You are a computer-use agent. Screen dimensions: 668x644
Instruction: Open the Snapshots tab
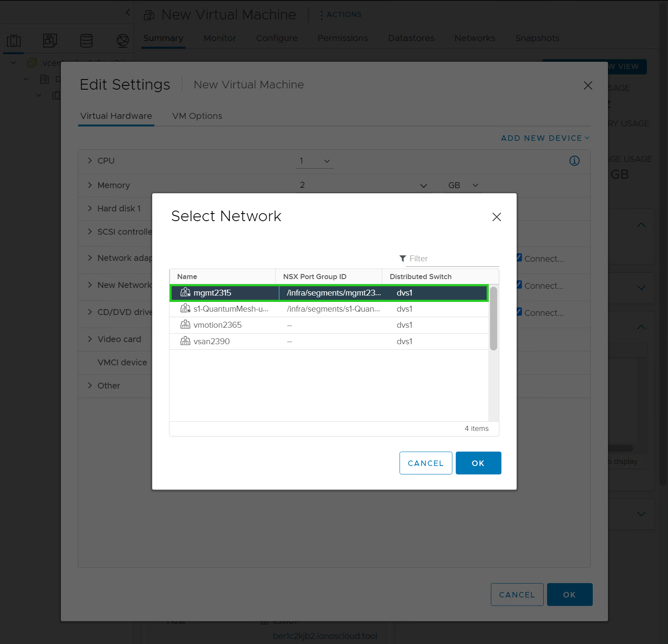click(537, 38)
